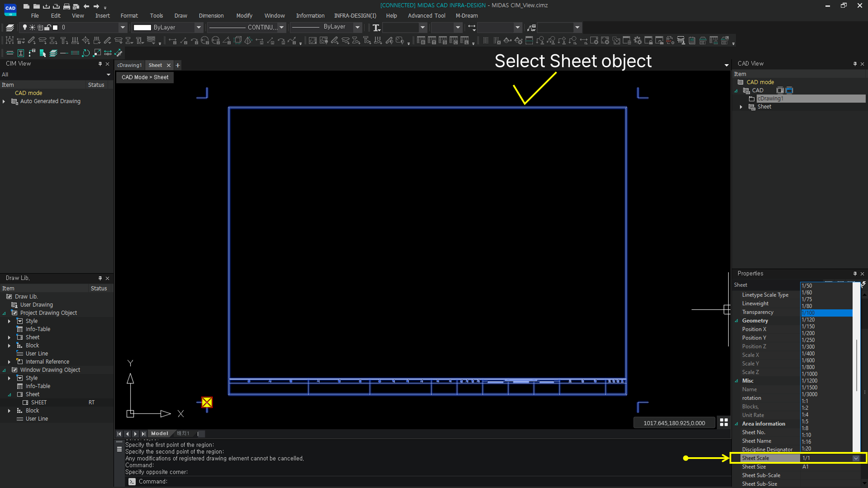This screenshot has height=488, width=868.
Task: Open the layer selection dropdown
Action: pyautogui.click(x=122, y=27)
